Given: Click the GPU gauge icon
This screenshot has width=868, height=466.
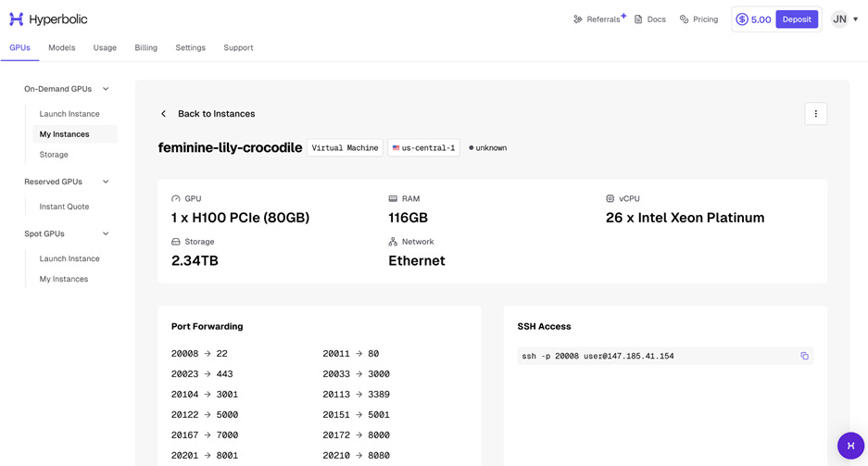Looking at the screenshot, I should [175, 198].
